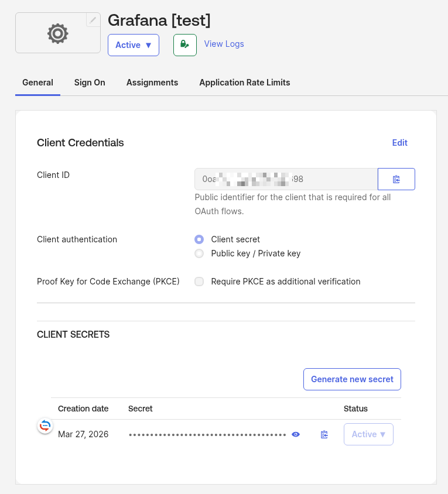Click the Client ID text field
Screen dimensions: 448x494
click(x=286, y=179)
